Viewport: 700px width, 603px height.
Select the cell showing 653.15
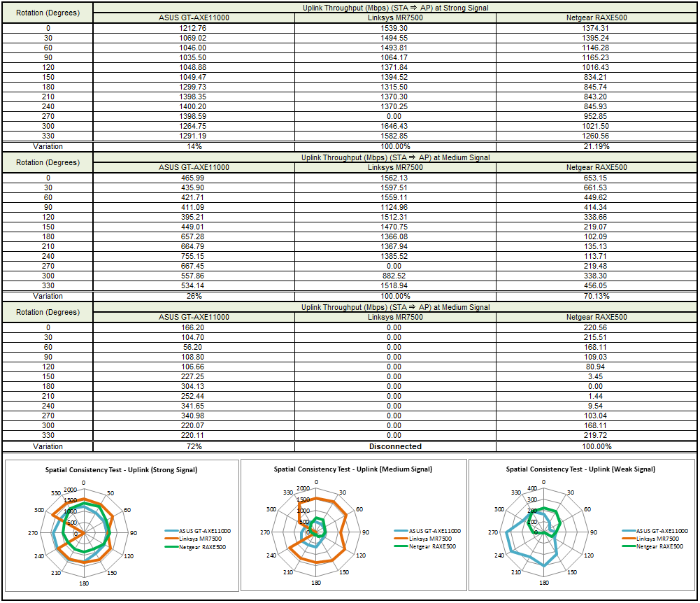[596, 178]
